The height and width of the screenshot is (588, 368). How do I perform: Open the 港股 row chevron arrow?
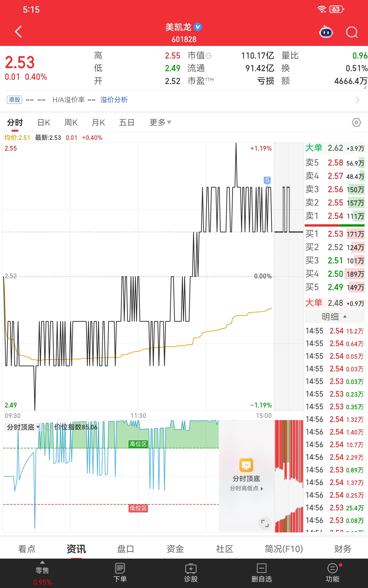(357, 100)
